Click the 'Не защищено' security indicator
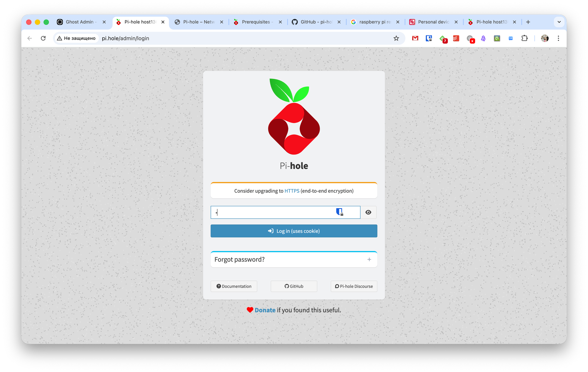The width and height of the screenshot is (588, 372). click(x=76, y=38)
